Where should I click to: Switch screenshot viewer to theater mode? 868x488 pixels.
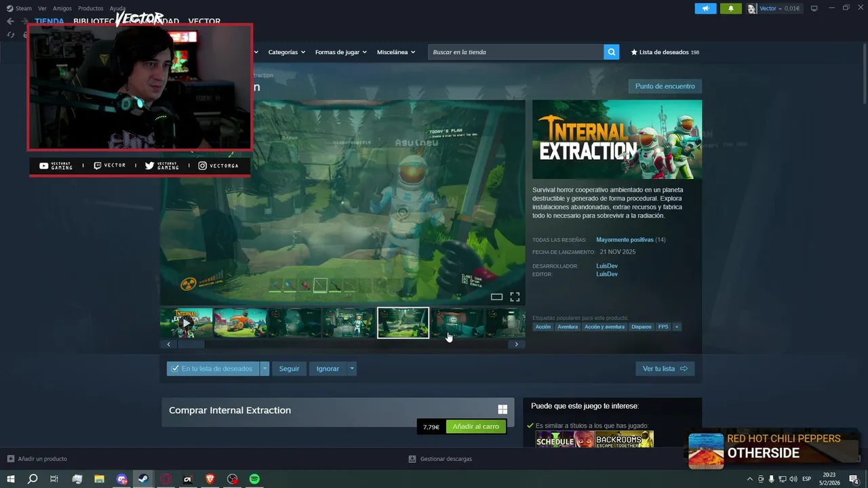496,297
